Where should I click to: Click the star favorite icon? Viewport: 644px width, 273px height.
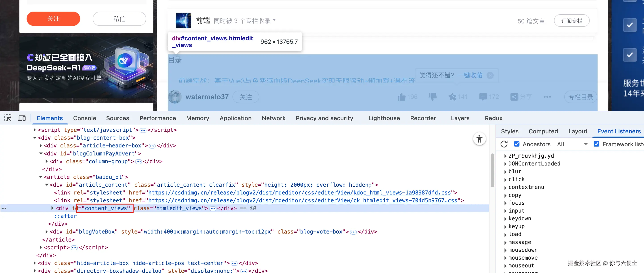click(452, 97)
